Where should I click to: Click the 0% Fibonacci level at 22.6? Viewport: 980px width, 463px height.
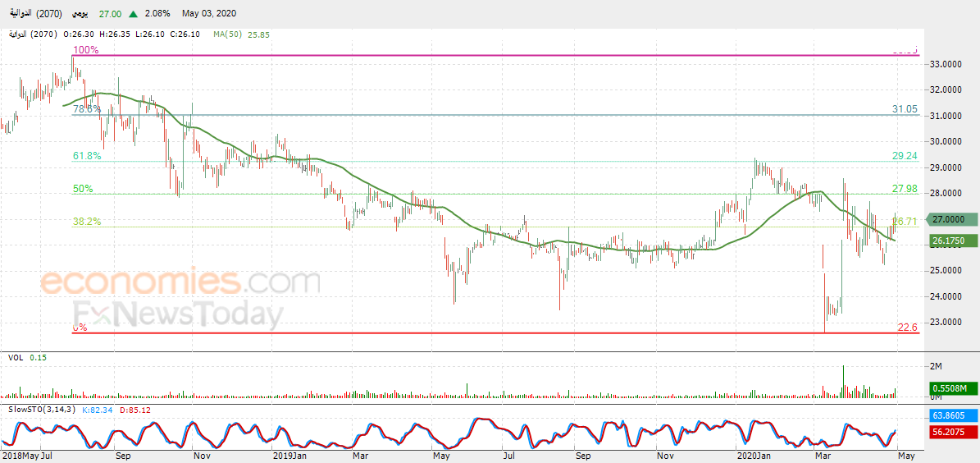click(x=80, y=328)
